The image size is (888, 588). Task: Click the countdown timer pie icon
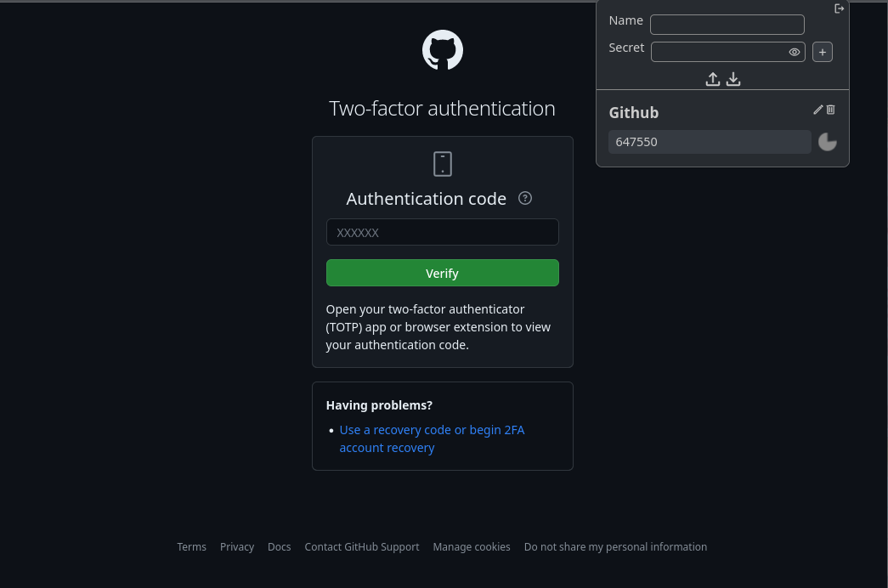[828, 142]
